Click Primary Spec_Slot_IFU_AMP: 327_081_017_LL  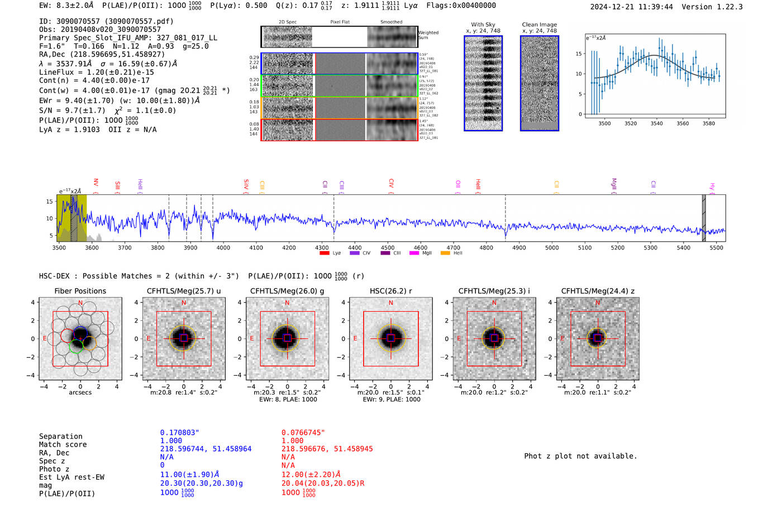coord(128,37)
